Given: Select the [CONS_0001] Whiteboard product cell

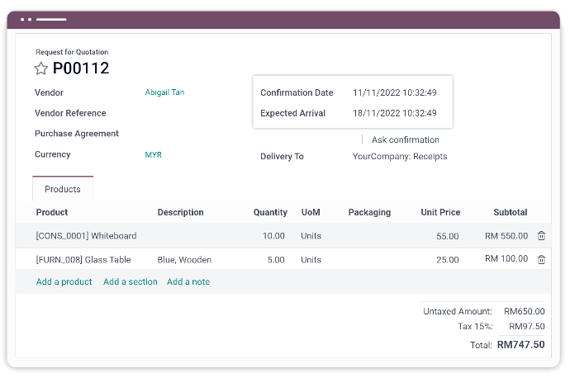Looking at the screenshot, I should 86,236.
